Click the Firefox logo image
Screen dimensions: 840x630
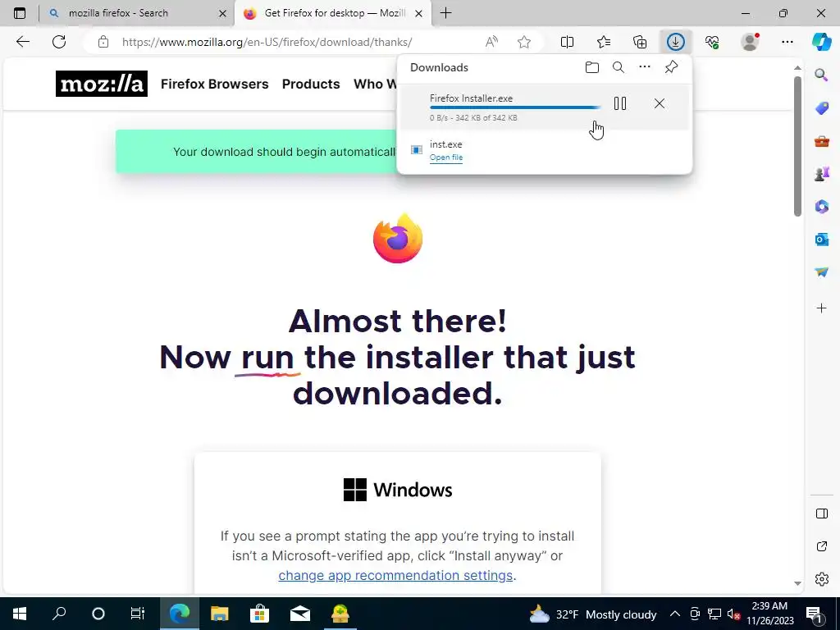398,238
